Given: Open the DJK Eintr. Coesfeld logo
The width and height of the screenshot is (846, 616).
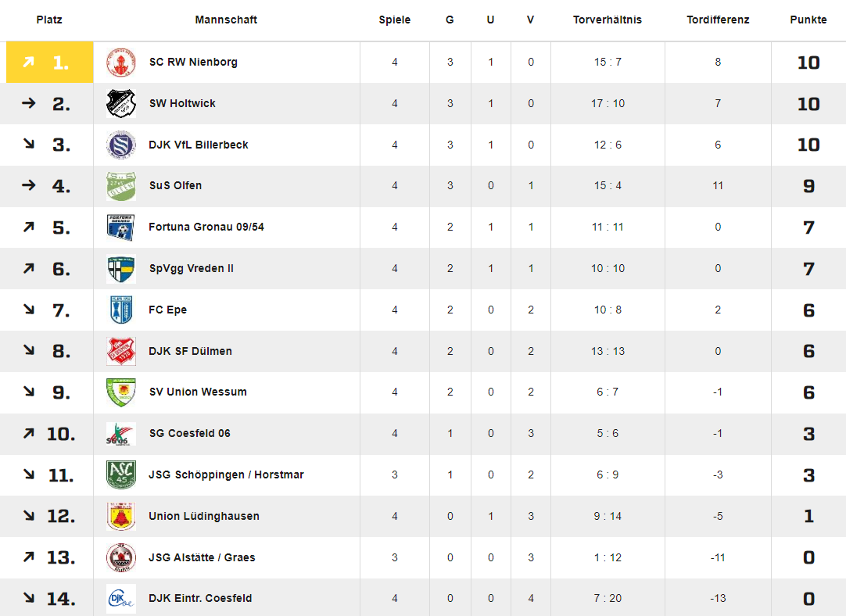Looking at the screenshot, I should pyautogui.click(x=121, y=599).
